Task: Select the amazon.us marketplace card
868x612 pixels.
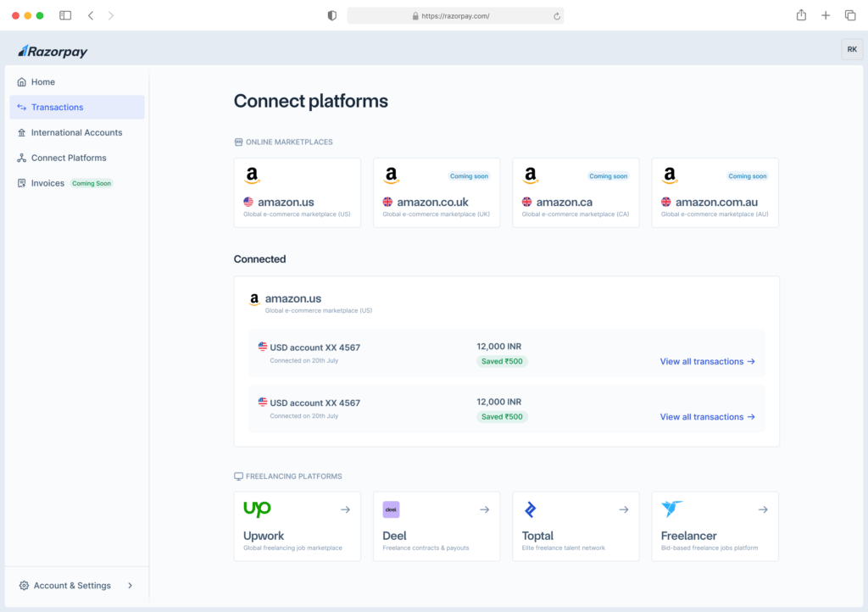Action: click(x=297, y=192)
